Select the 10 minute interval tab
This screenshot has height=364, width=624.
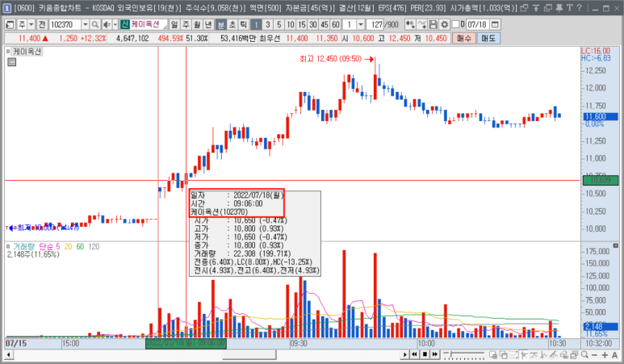tap(290, 25)
